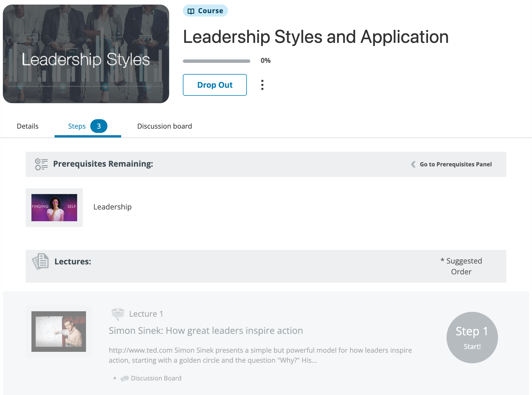Go to Prerequisites Panel link

(x=455, y=164)
